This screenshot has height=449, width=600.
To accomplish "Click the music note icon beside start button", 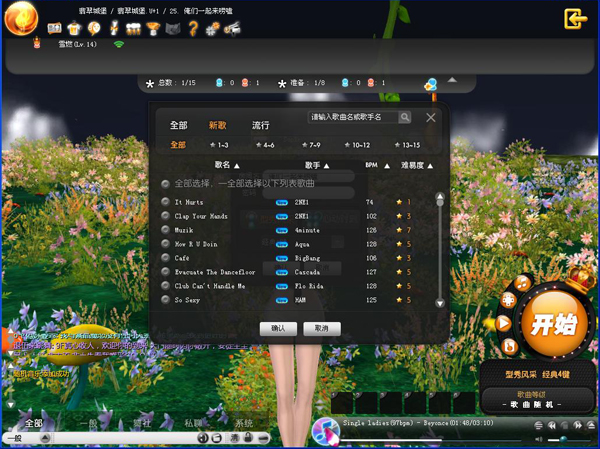I will (x=521, y=282).
